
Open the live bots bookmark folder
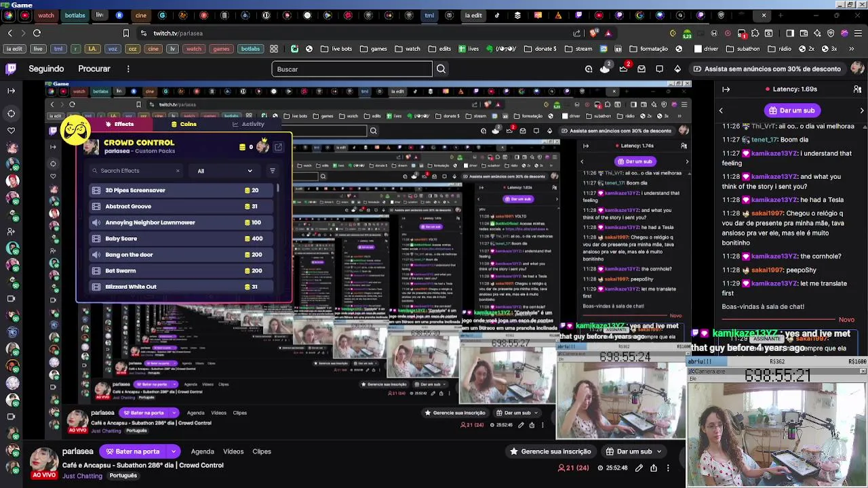coord(336,49)
